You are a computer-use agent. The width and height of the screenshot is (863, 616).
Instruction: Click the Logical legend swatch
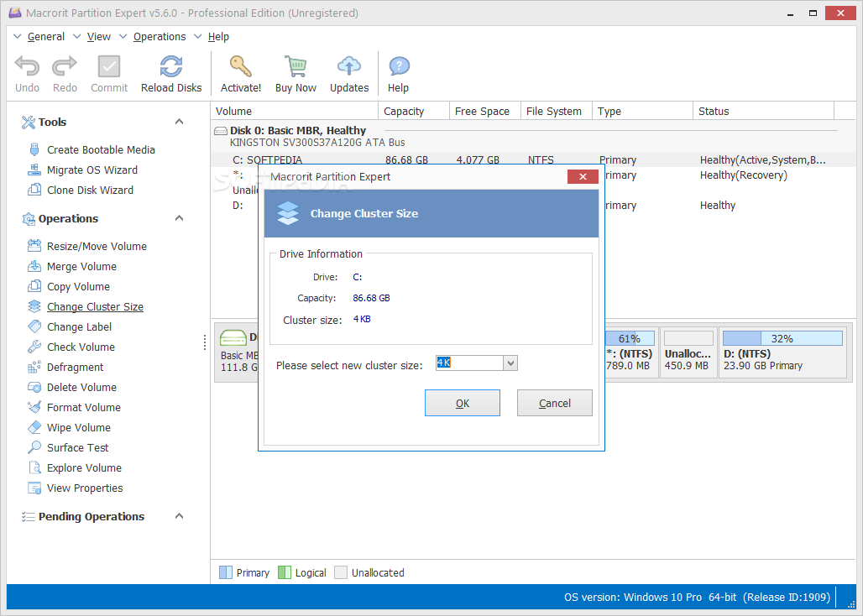coord(285,572)
